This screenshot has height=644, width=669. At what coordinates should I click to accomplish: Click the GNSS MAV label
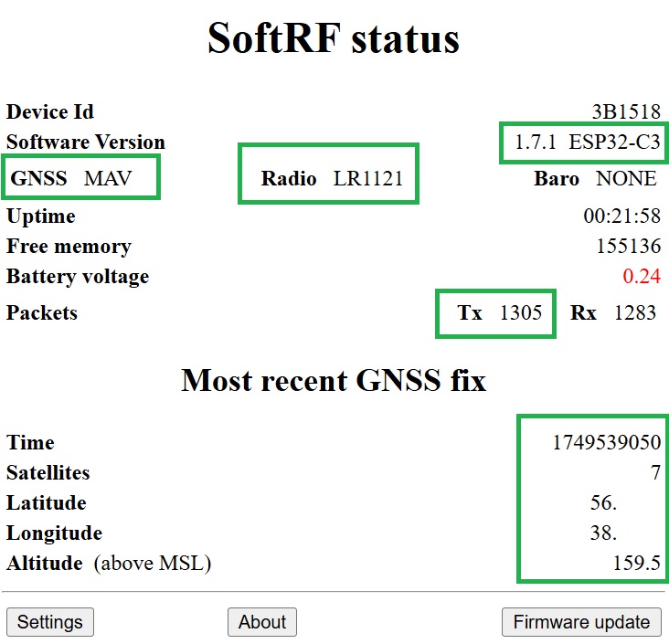click(x=71, y=178)
